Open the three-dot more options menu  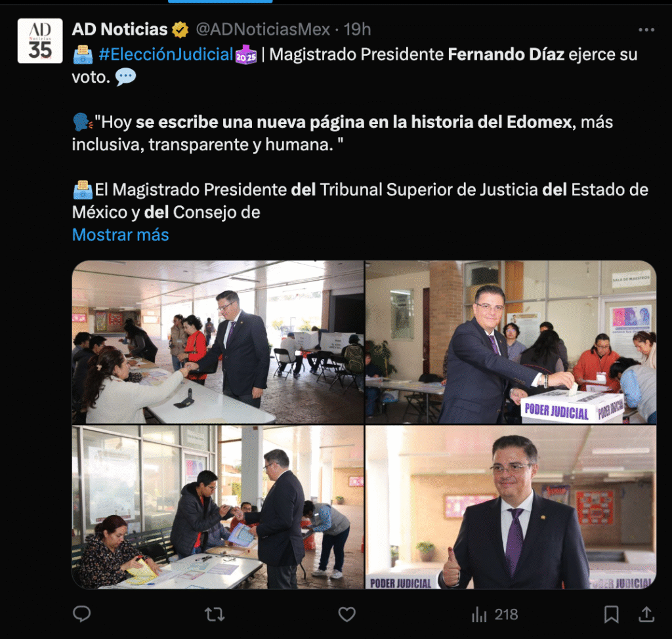tap(646, 30)
